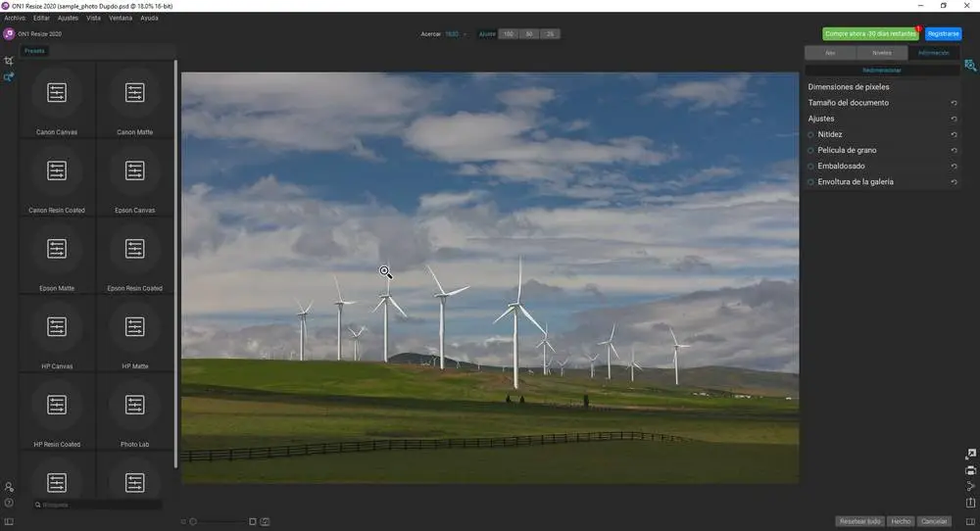Screen dimensions: 980x531
Task: Click the Resize module icon on right edge
Action: pos(970,65)
